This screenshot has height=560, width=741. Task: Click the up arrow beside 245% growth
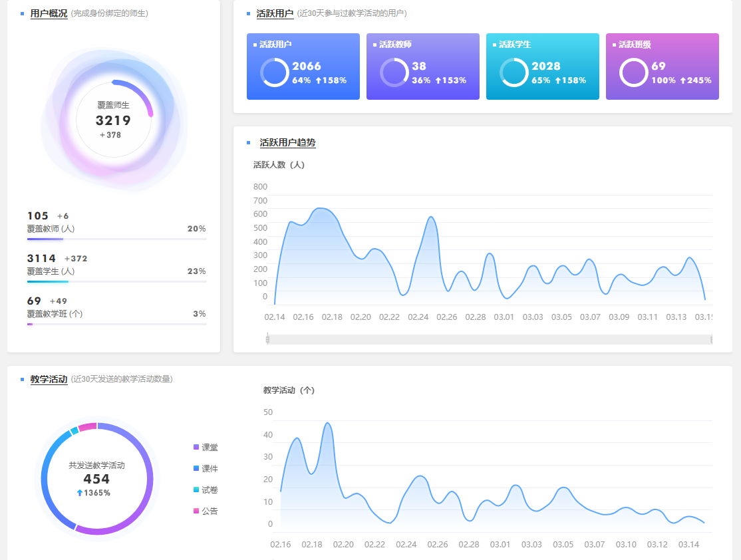[x=682, y=80]
